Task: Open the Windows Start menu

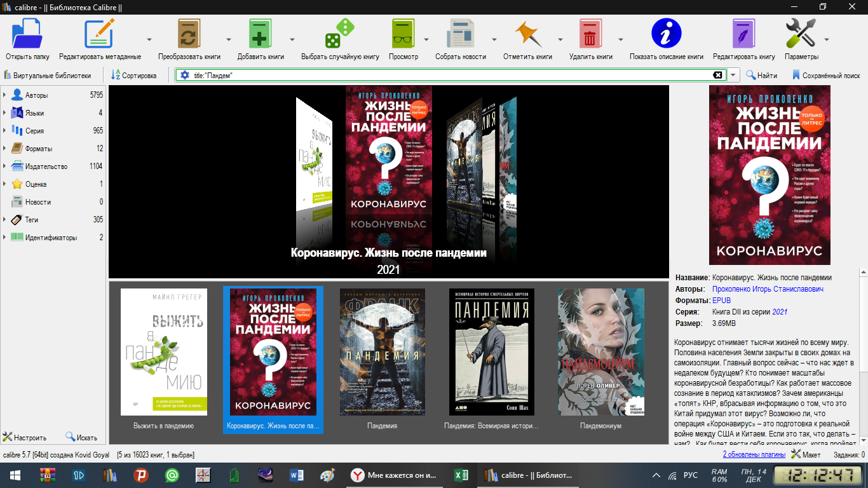Action: pos(15,475)
